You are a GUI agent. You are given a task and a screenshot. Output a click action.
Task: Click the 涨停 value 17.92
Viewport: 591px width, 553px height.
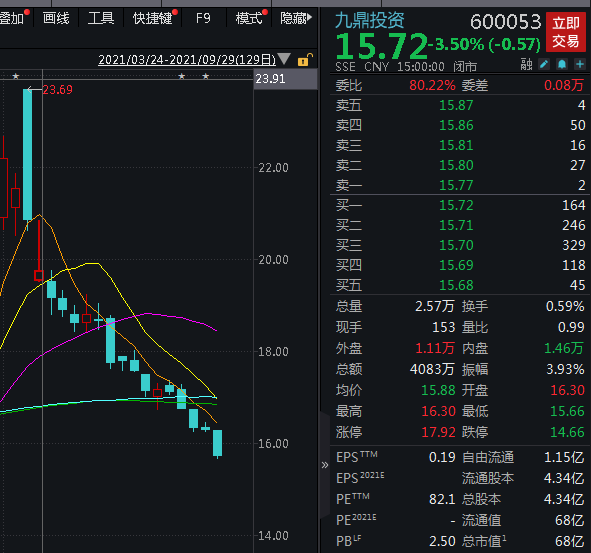pyautogui.click(x=438, y=432)
